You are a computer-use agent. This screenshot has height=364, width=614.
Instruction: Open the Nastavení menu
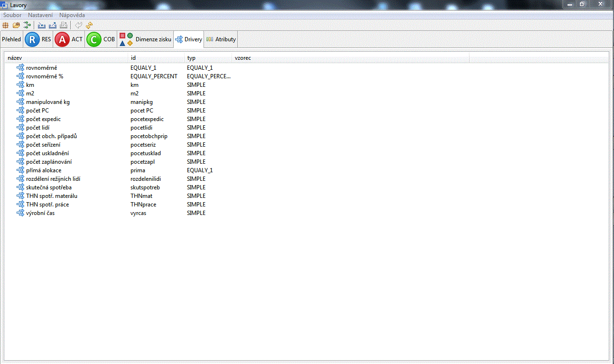[40, 15]
